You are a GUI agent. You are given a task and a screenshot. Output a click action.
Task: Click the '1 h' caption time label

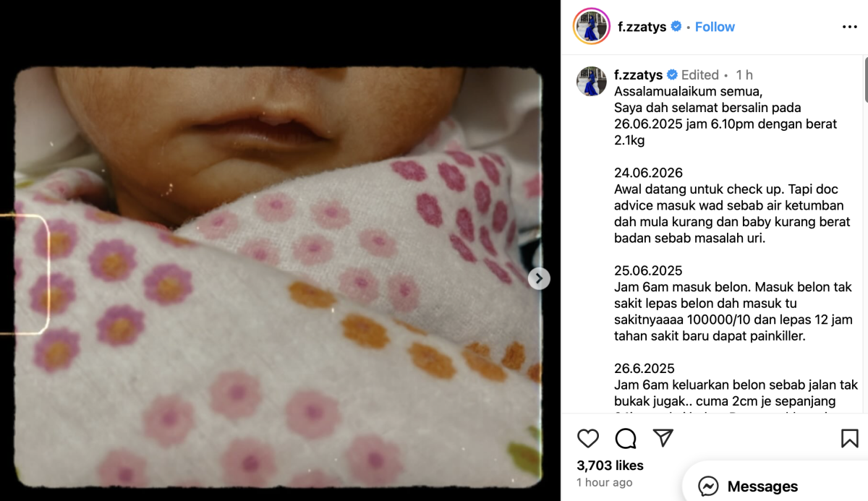pos(744,74)
